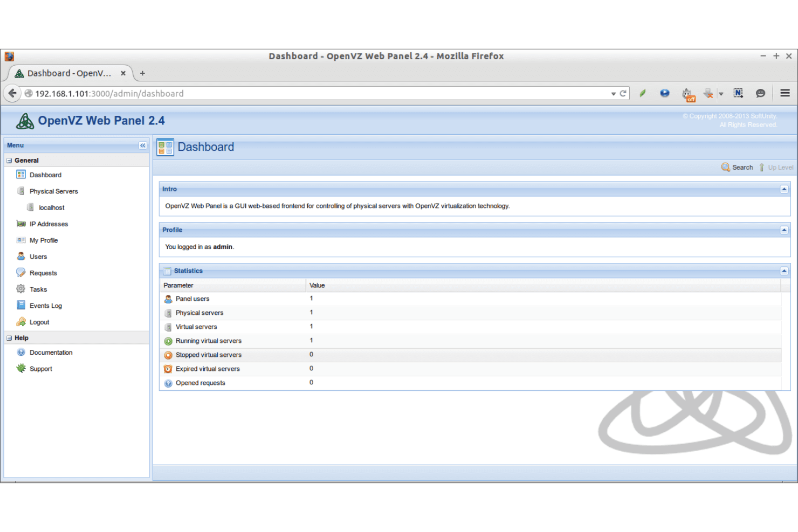
Task: Open Physical Servers in the sidebar
Action: coord(53,191)
